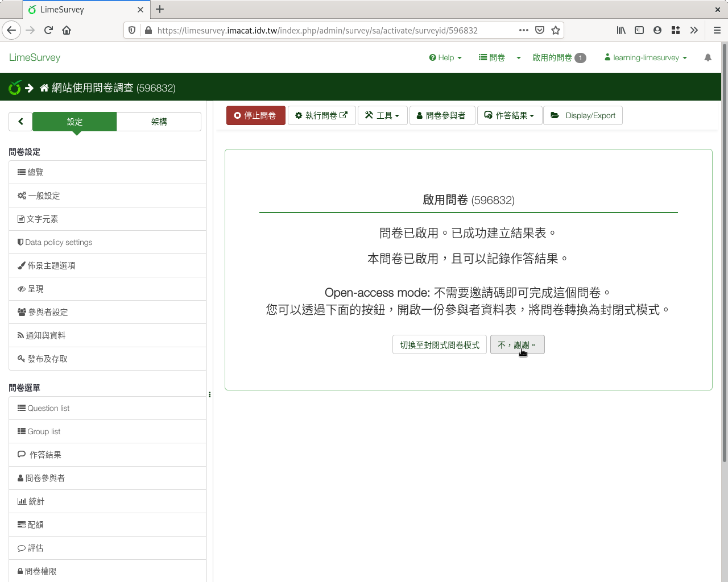The width and height of the screenshot is (728, 582).
Task: Close the LimeSurvey browser tab
Action: [x=140, y=10]
